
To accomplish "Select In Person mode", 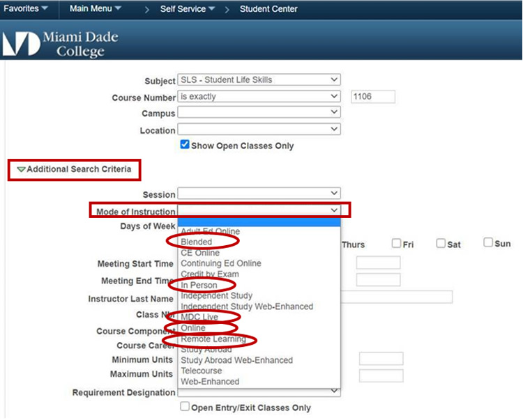I will click(199, 285).
